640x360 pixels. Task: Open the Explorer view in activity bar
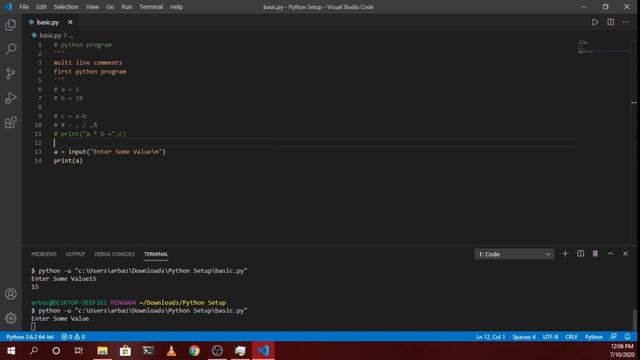point(11,25)
